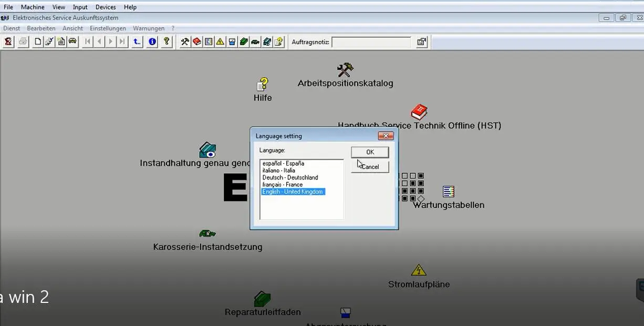Click the blue 't..' toolbar icon
Screen dimensions: 644x326
coord(137,41)
